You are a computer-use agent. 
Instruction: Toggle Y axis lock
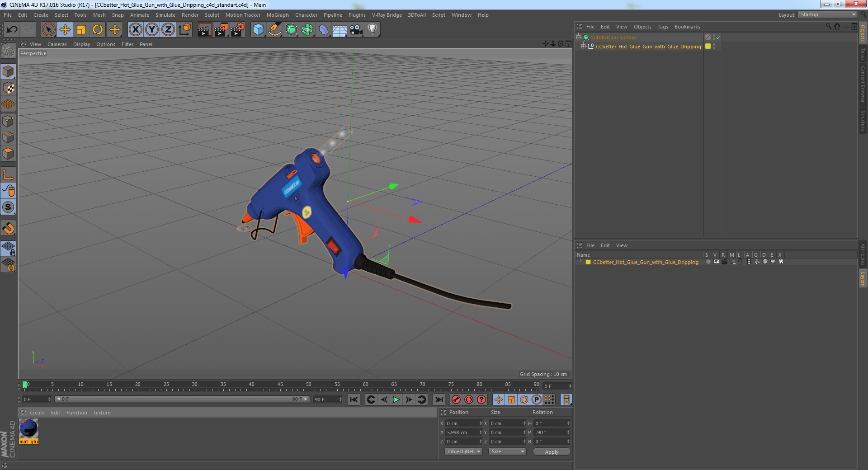(x=152, y=30)
